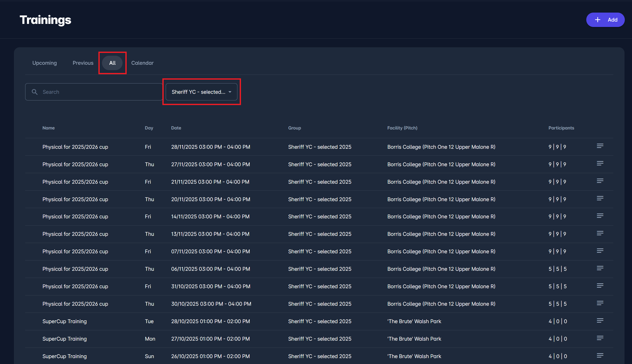Open the Sun 26/10/2025 SuperCup Training row
This screenshot has height=364, width=632.
click(x=64, y=356)
